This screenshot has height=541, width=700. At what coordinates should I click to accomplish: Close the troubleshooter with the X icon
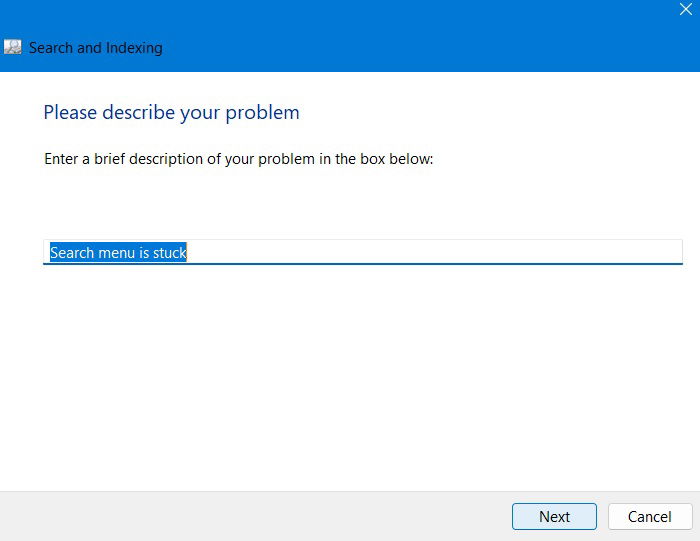pyautogui.click(x=686, y=9)
